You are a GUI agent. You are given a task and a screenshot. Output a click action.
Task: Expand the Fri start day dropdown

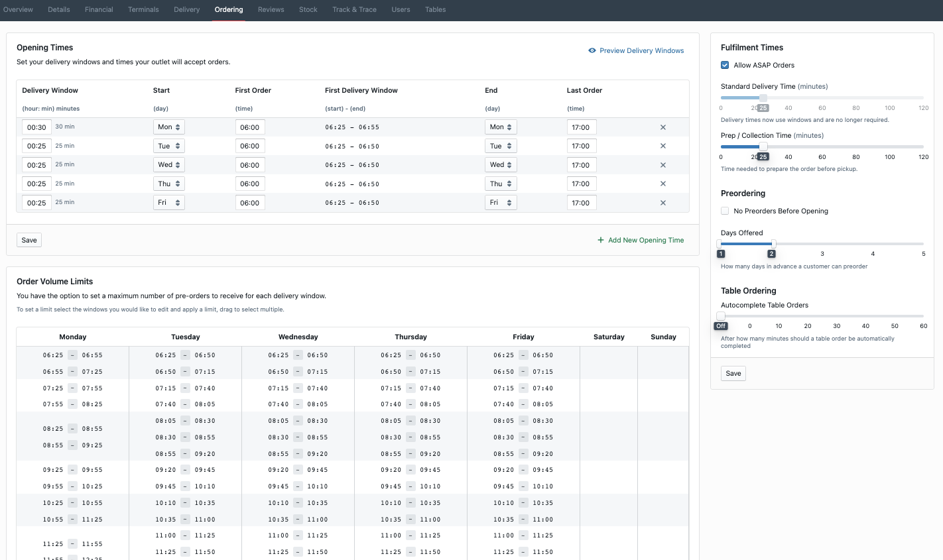(168, 203)
